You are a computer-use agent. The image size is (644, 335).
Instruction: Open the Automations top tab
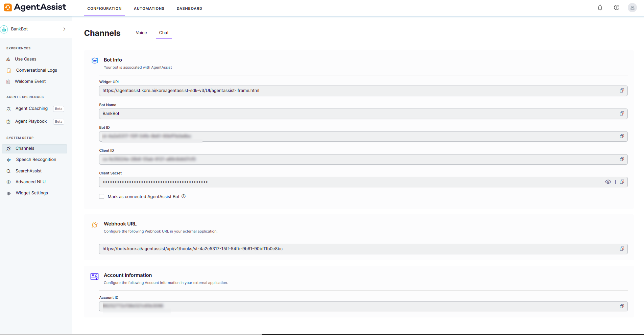[149, 8]
